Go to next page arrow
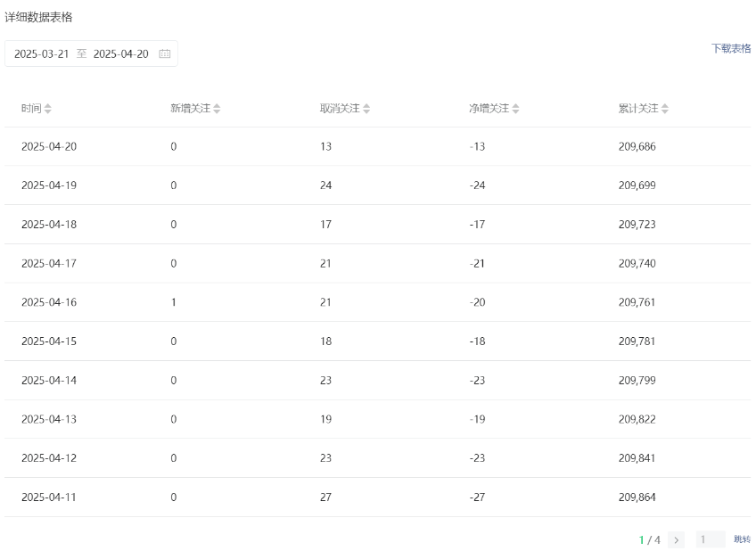 point(676,540)
